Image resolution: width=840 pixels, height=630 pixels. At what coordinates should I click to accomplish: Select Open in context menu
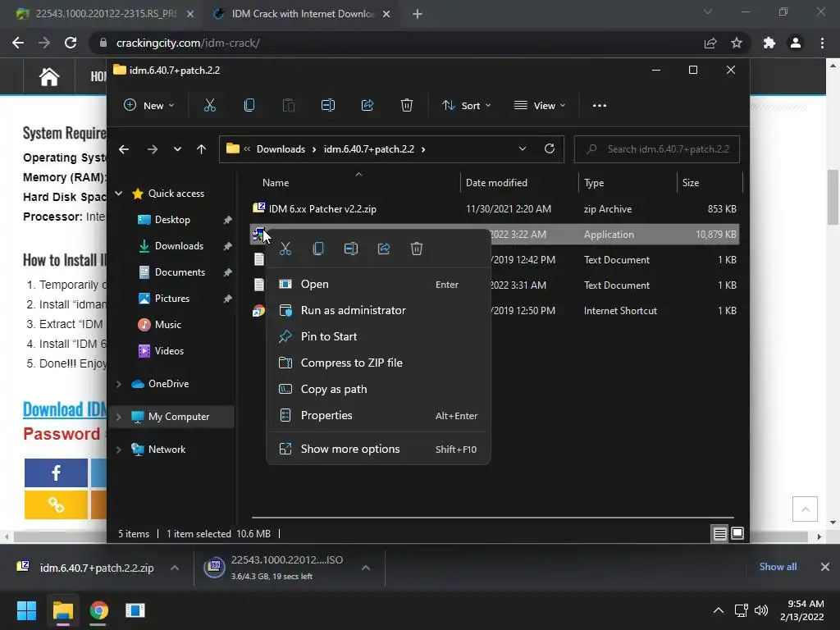(x=378, y=284)
